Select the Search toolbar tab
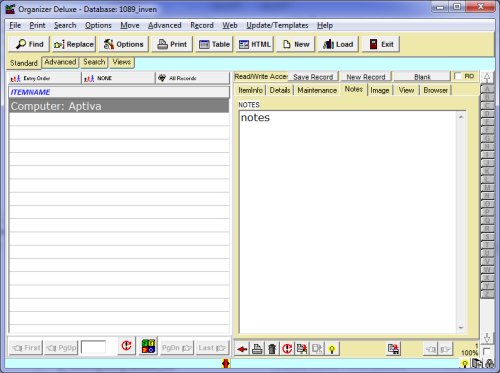This screenshot has height=373, width=500. pos(94,62)
